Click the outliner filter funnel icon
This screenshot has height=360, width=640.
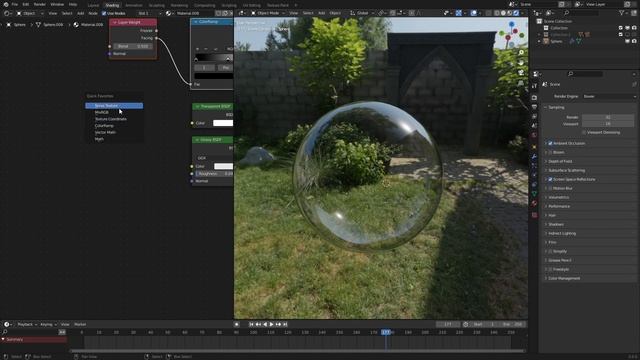click(622, 13)
